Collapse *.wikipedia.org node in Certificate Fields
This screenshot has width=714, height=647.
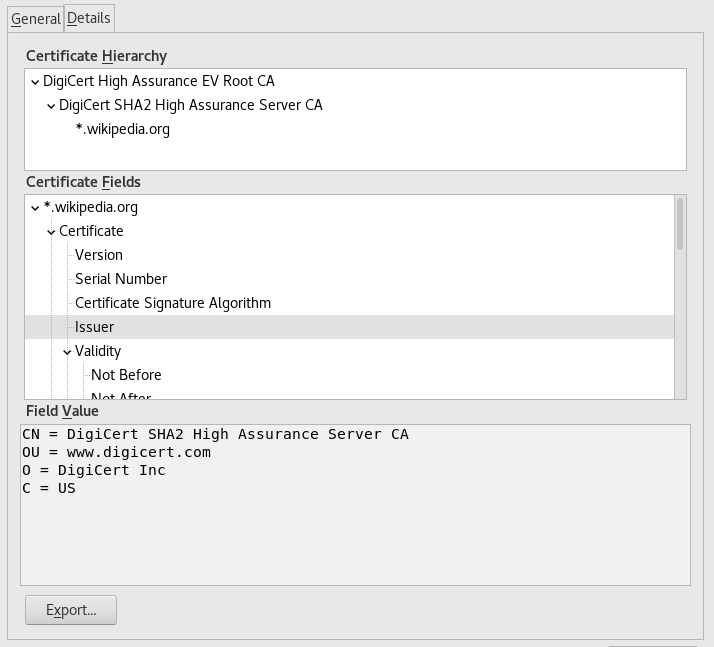click(35, 208)
